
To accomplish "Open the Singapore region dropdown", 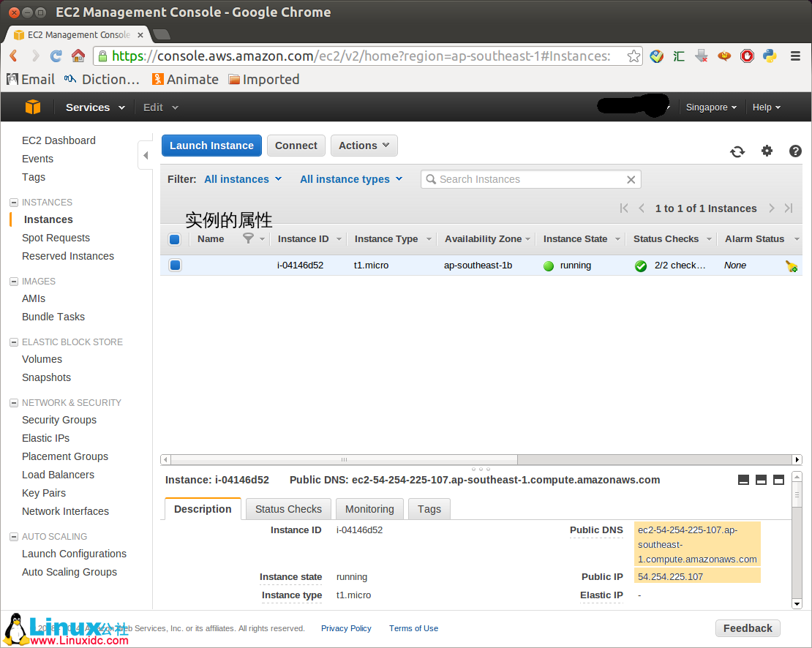I will 710,107.
